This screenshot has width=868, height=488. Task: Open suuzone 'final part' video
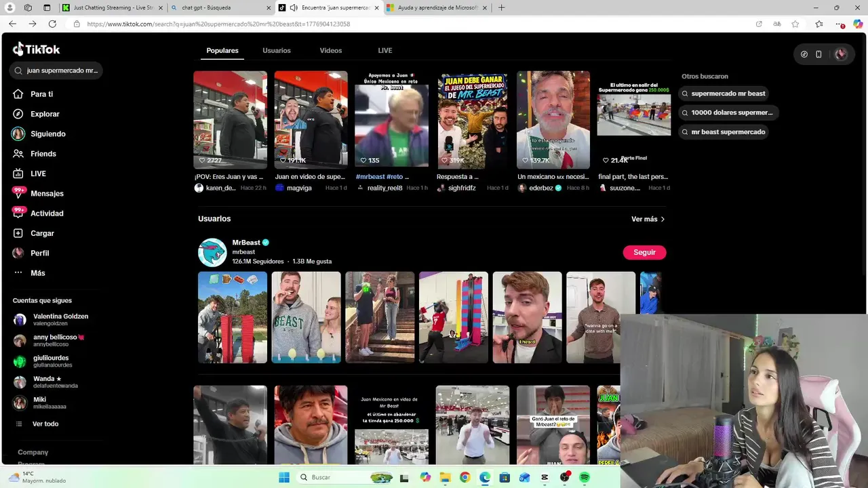(633, 119)
